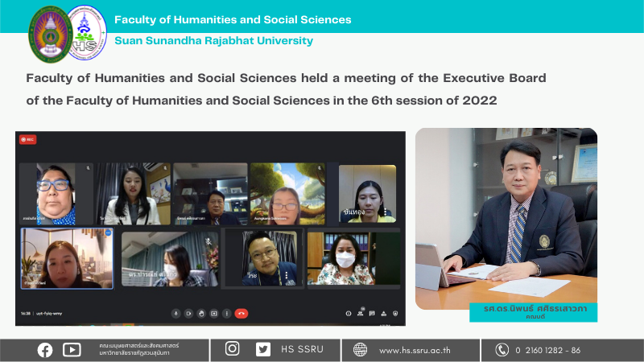Open the YouTube icon in footer
The image size is (644, 362).
point(72,349)
